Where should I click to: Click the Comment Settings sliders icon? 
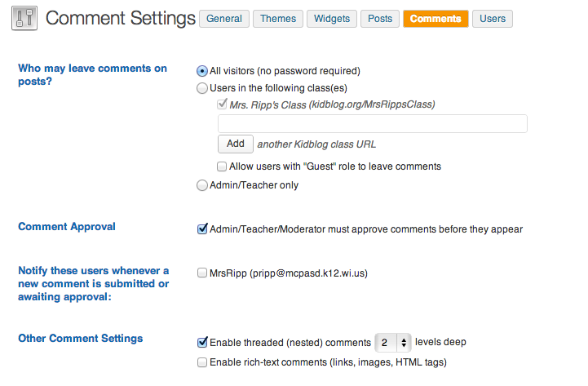coord(24,19)
